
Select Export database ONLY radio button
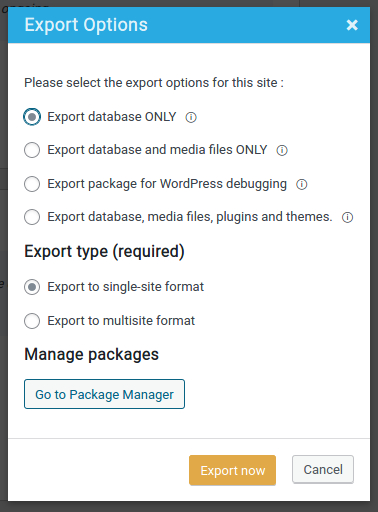[x=32, y=117]
